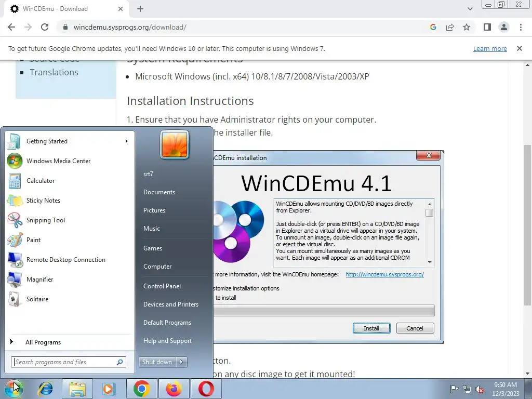Open Devices and Printers
This screenshot has width=532, height=399.
tap(170, 304)
